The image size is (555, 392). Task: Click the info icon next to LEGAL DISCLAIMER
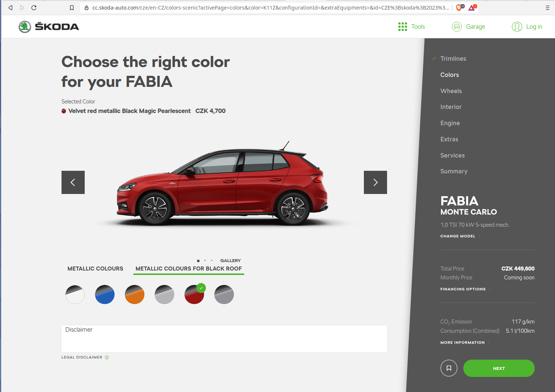(107, 357)
